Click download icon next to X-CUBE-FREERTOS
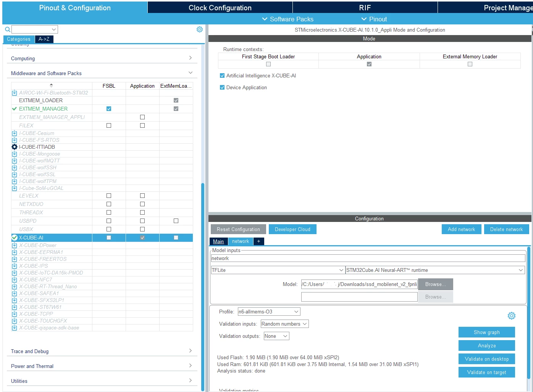The width and height of the screenshot is (533, 392). pyautogui.click(x=15, y=259)
